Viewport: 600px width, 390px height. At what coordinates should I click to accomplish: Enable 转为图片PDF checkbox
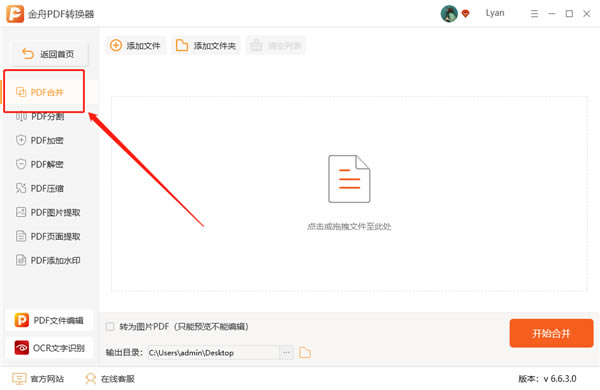click(x=110, y=326)
